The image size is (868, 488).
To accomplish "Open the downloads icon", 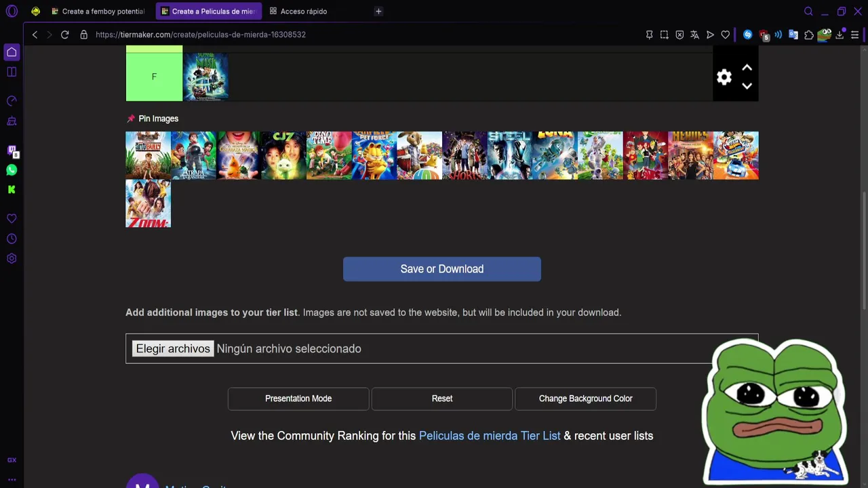I will (840, 35).
